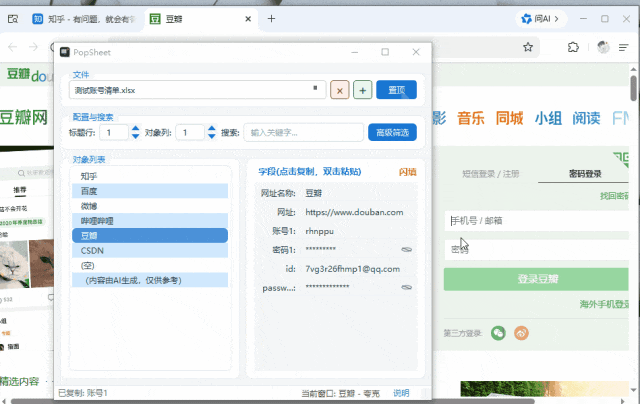Select the (空) entry in the object list
The height and width of the screenshot is (404, 640).
[150, 266]
